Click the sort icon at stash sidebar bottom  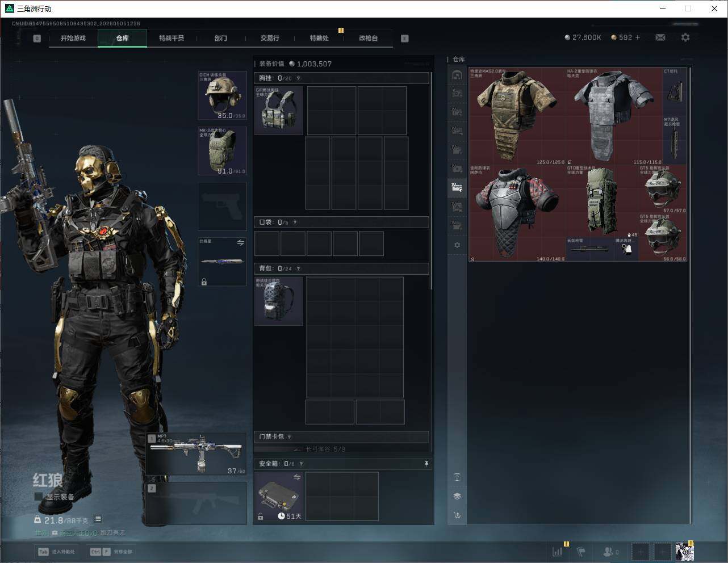tap(457, 515)
